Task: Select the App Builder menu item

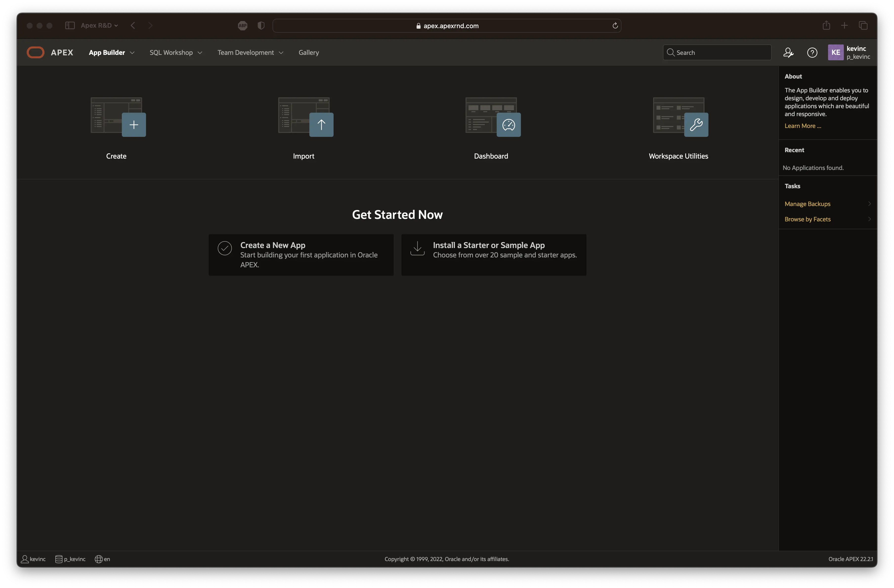Action: point(107,53)
